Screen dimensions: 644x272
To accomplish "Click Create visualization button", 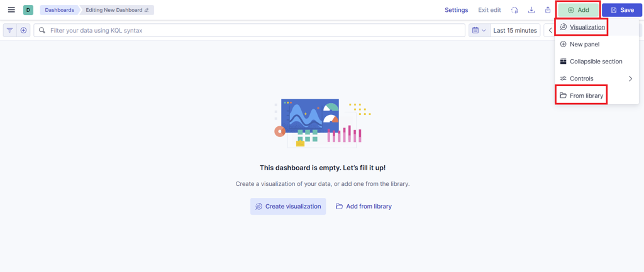I will pos(288,207).
